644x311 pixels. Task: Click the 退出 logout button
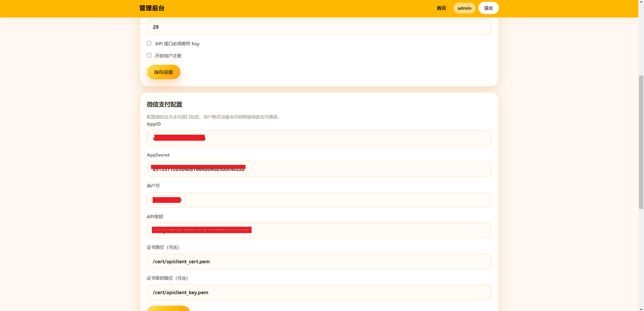tap(488, 8)
